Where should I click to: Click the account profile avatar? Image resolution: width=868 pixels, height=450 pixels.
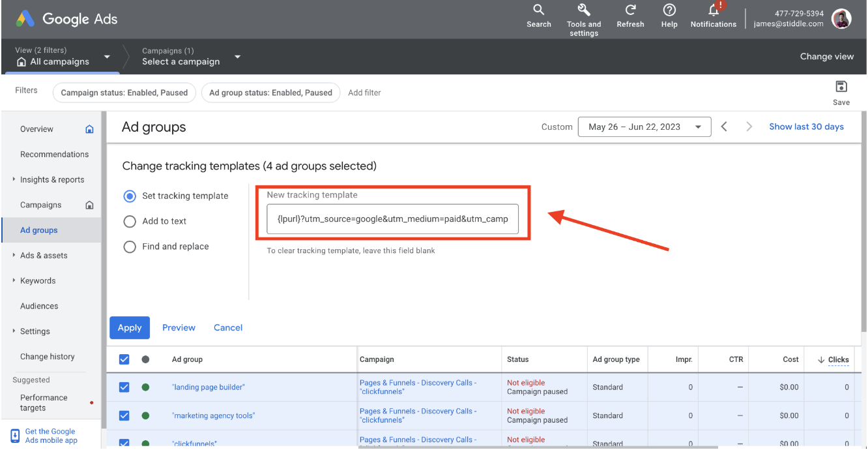pyautogui.click(x=842, y=19)
